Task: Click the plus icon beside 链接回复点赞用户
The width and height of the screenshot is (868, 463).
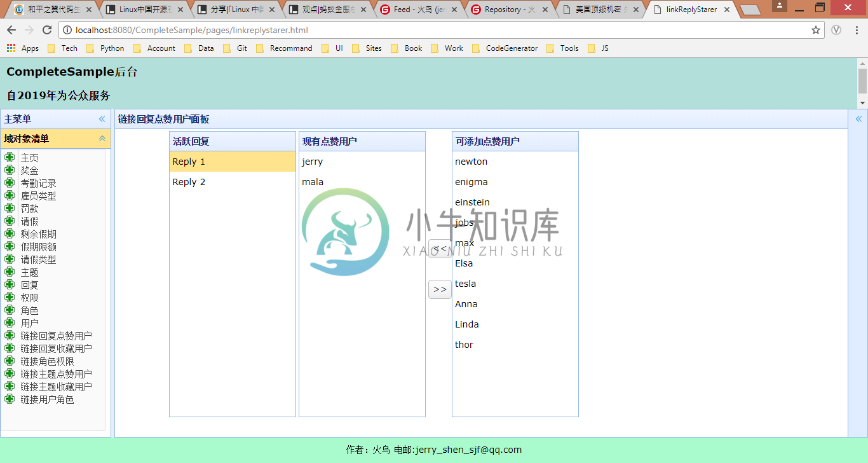Action: pos(10,335)
